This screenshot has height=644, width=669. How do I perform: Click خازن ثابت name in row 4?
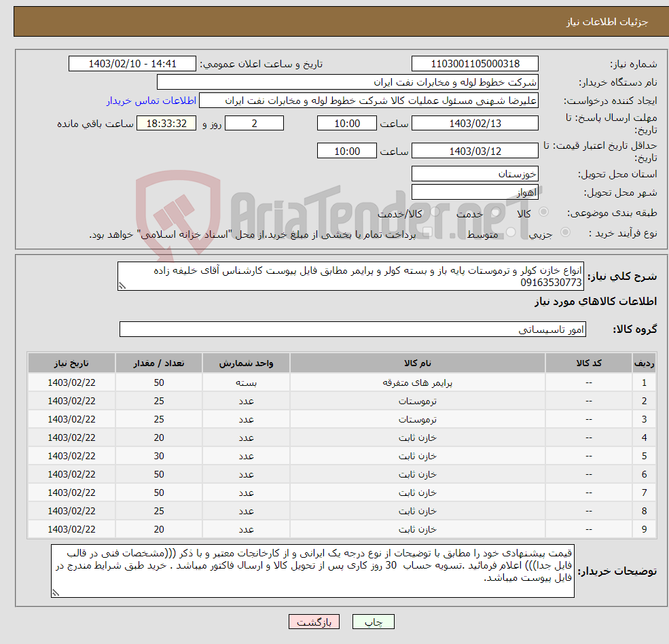(x=418, y=438)
